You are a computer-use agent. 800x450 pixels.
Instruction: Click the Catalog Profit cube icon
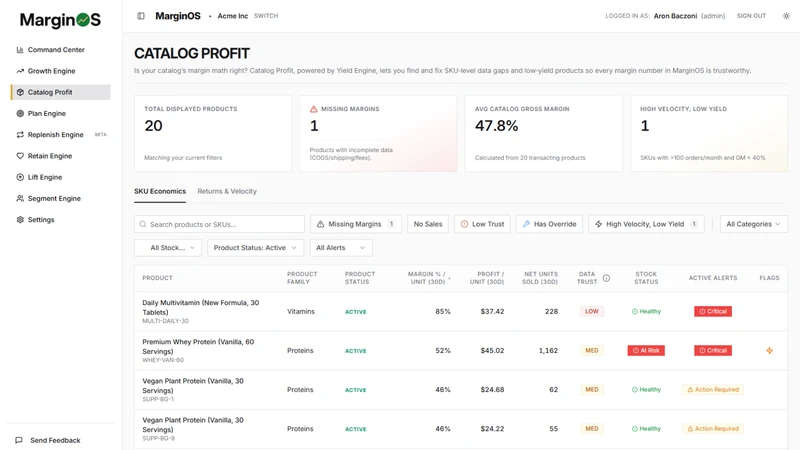(20, 92)
